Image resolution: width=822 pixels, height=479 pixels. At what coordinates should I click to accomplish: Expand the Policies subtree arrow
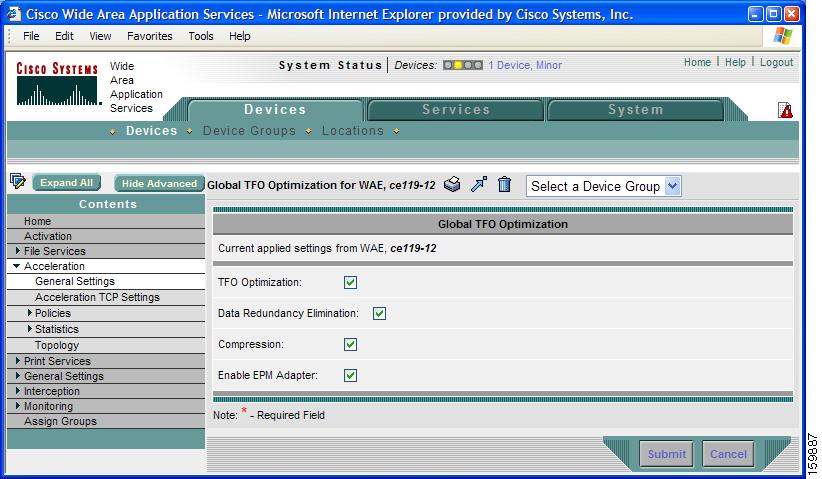point(30,313)
